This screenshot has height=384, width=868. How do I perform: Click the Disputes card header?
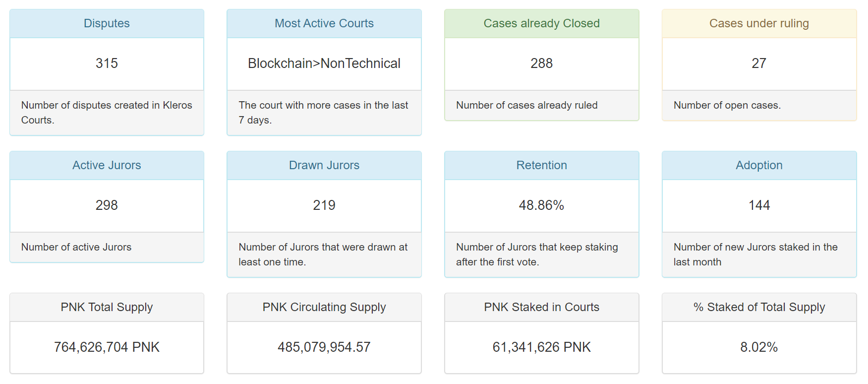click(x=107, y=23)
